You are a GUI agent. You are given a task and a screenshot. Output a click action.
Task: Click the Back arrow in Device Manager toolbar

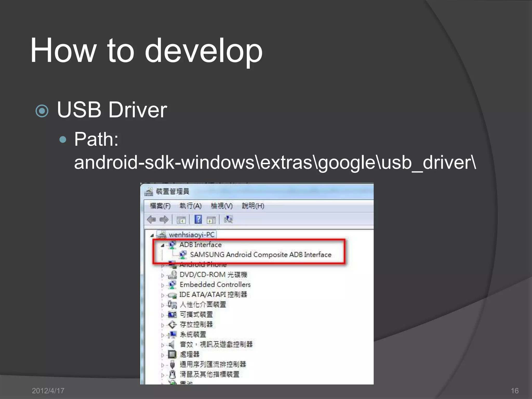coord(151,220)
